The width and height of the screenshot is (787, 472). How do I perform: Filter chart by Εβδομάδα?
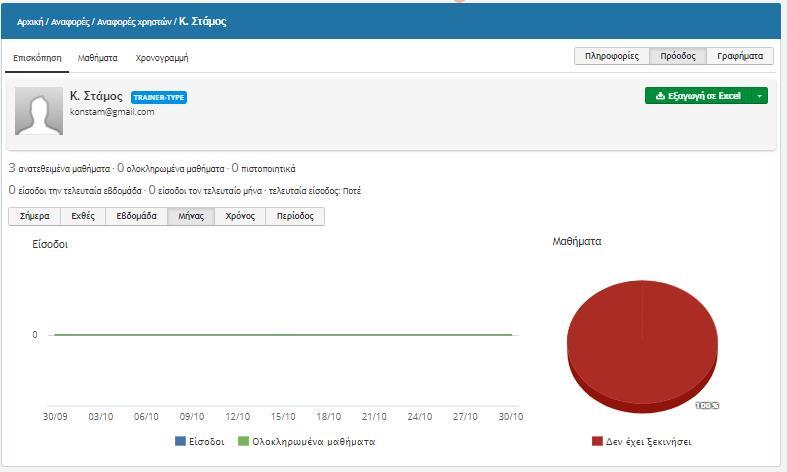point(137,216)
